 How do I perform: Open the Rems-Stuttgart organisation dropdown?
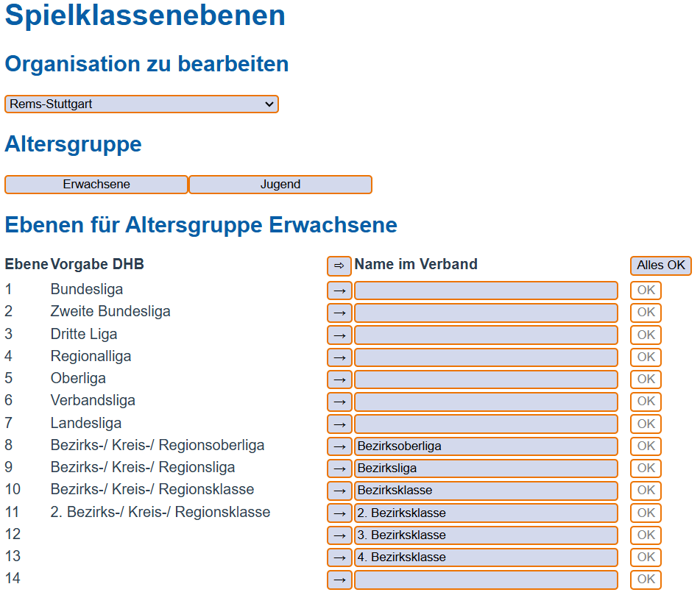[141, 104]
